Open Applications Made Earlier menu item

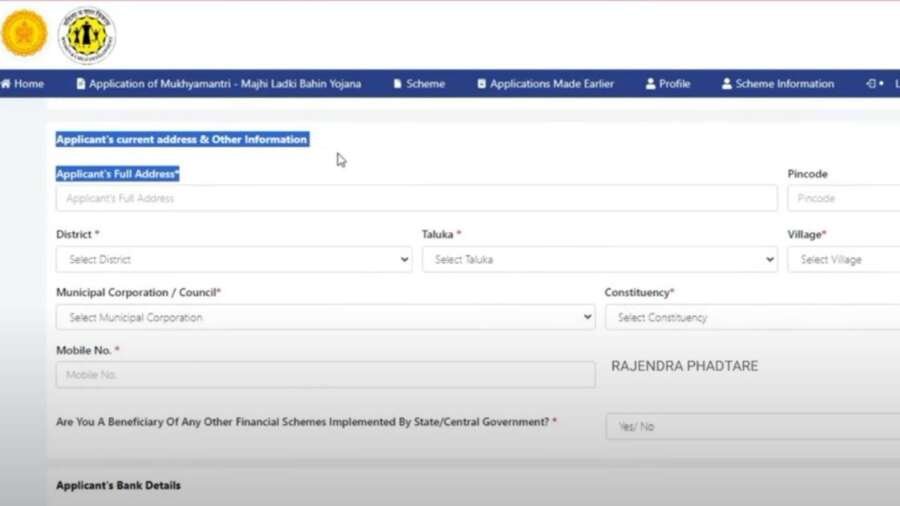coord(552,84)
